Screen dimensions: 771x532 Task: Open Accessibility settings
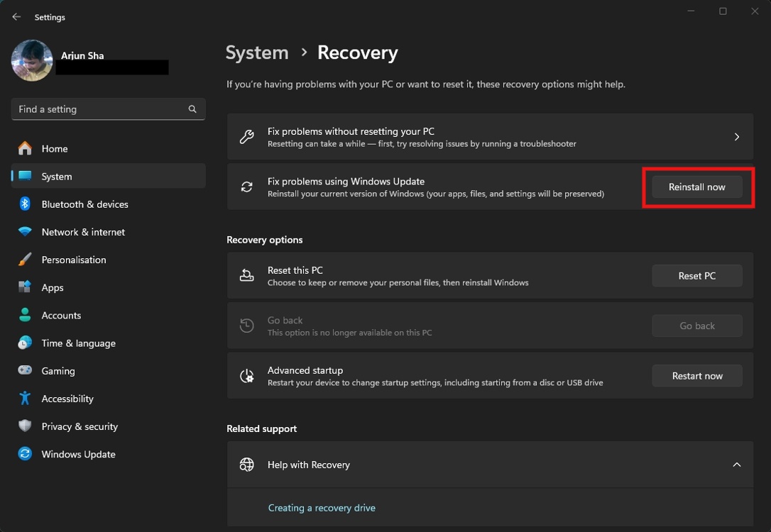coord(67,398)
